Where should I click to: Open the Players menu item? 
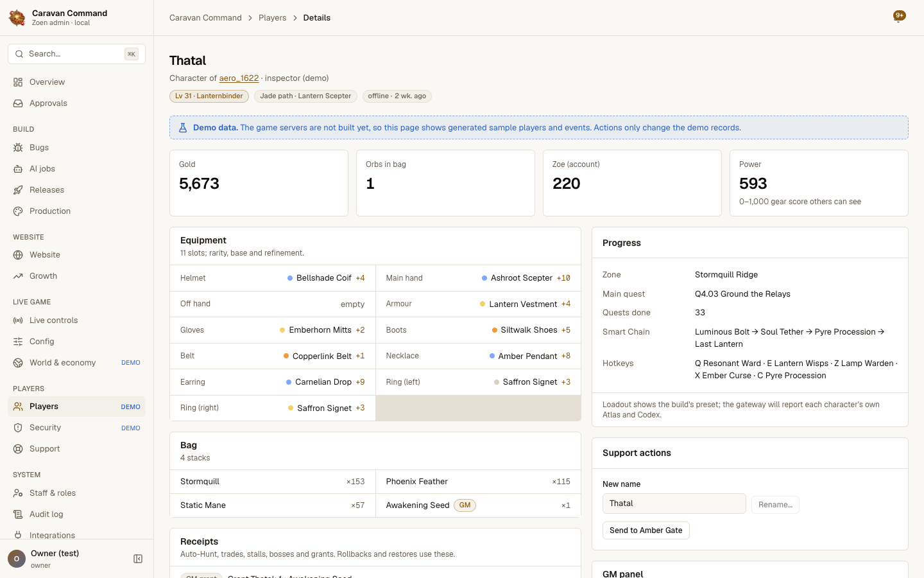[x=76, y=407]
